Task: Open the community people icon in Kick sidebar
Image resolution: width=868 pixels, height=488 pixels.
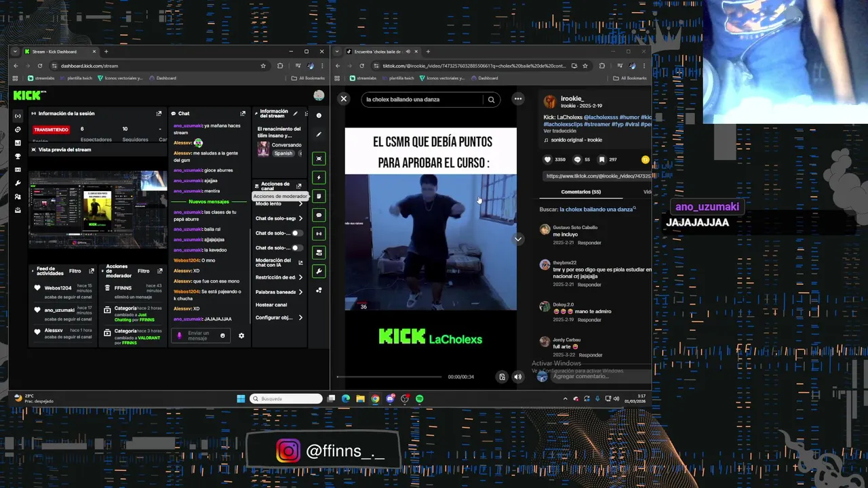Action: pyautogui.click(x=18, y=197)
